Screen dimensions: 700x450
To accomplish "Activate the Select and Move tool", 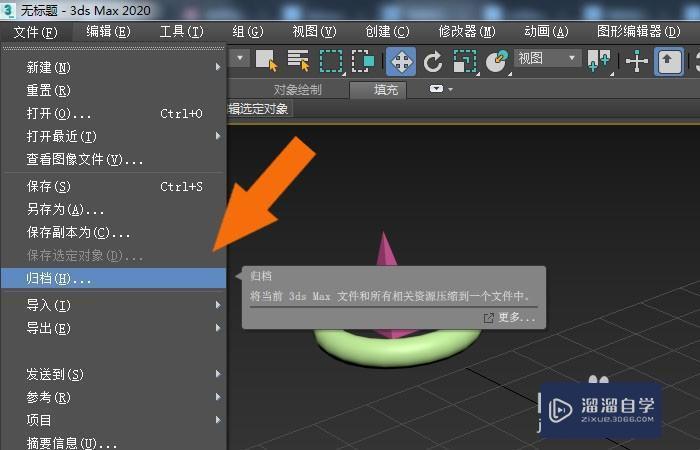I will pos(401,61).
